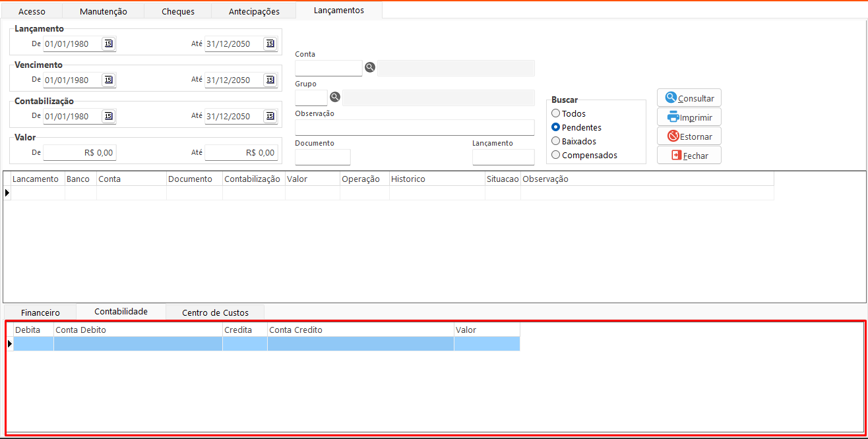This screenshot has width=868, height=439.
Task: Switch to the Cheques tab
Action: 178,11
